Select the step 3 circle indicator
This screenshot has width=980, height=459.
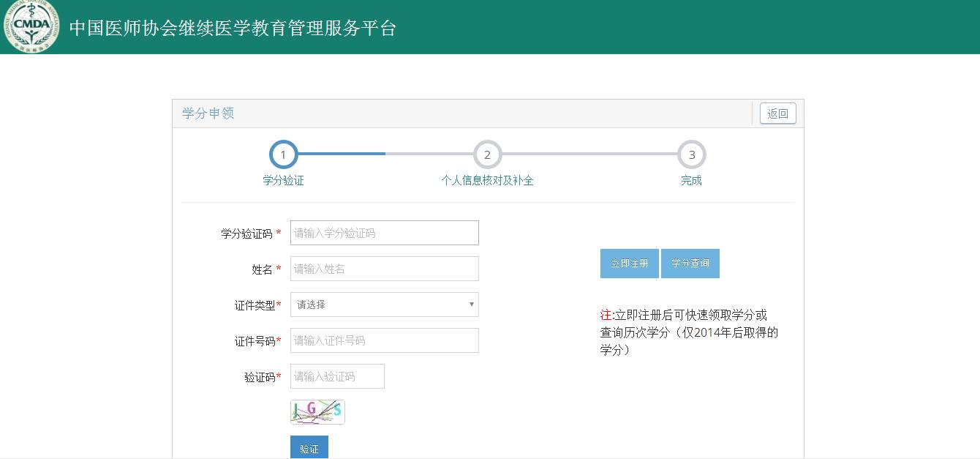(x=691, y=154)
